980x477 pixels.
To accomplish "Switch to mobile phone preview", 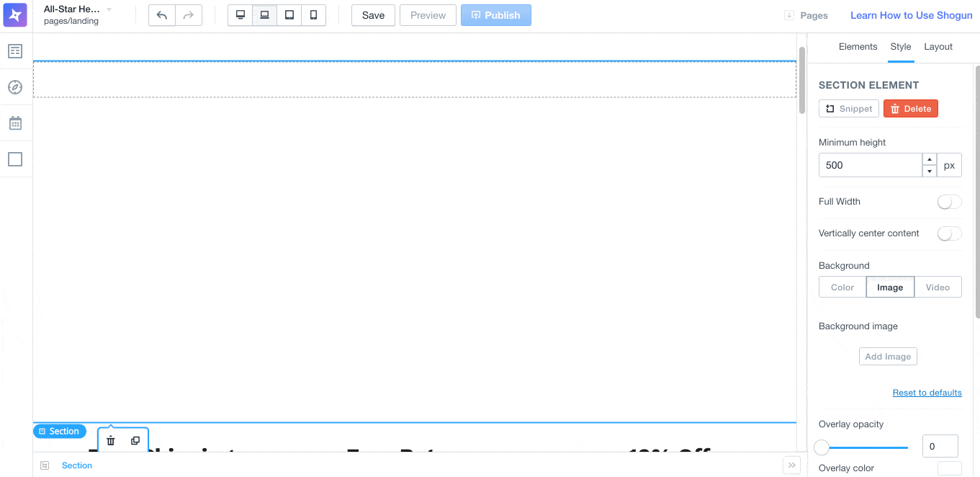I will (313, 15).
